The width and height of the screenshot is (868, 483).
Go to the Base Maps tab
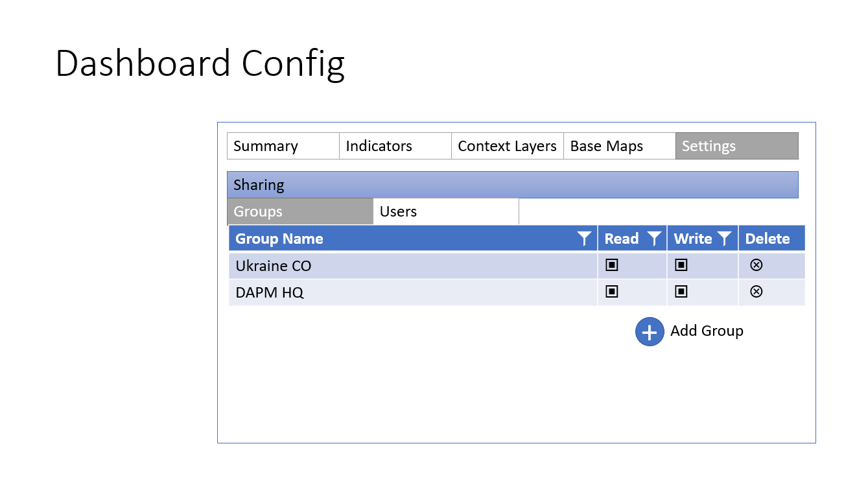pyautogui.click(x=620, y=146)
